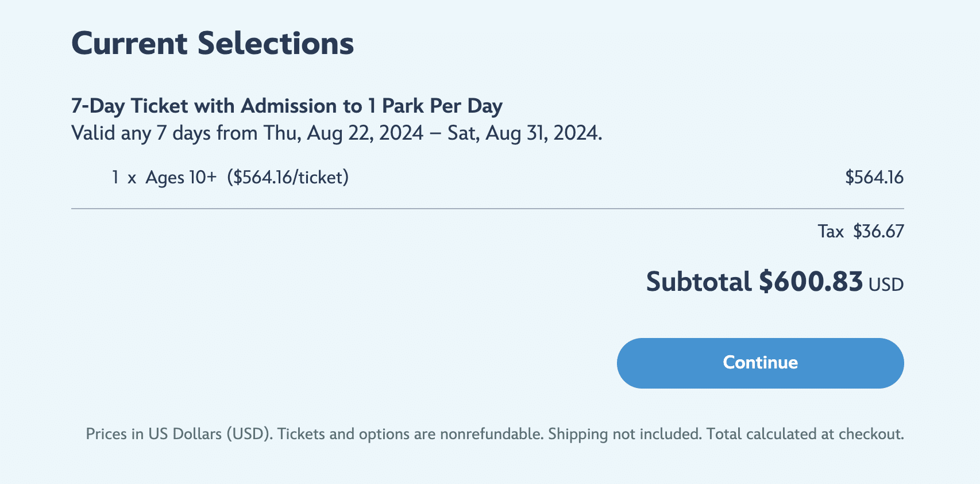Select the 7-Day Ticket title text
This screenshot has width=980, height=484.
(287, 106)
